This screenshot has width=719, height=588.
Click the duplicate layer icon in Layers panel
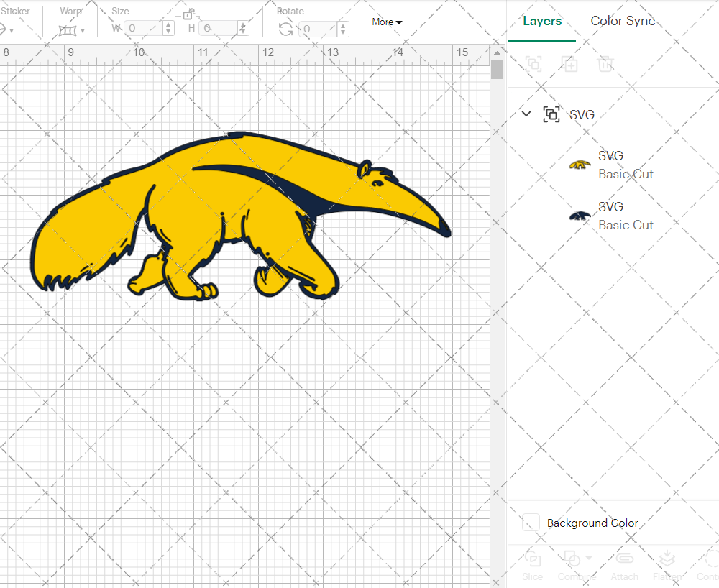(x=569, y=64)
